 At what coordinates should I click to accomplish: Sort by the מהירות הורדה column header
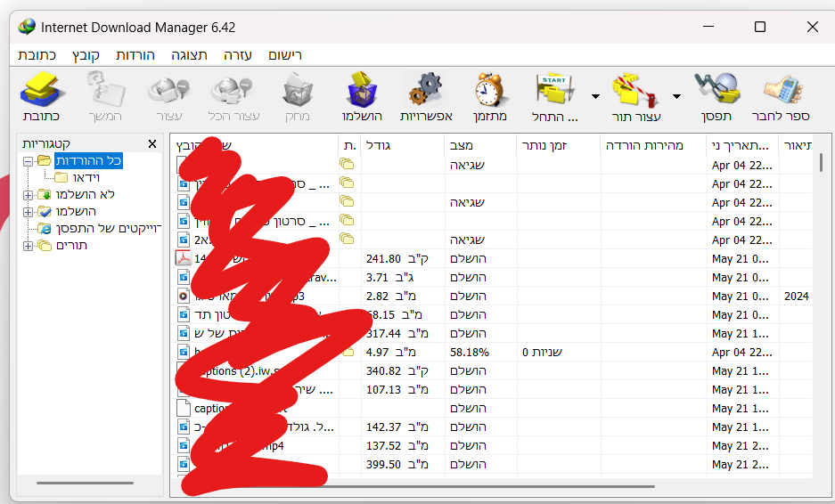(x=653, y=145)
